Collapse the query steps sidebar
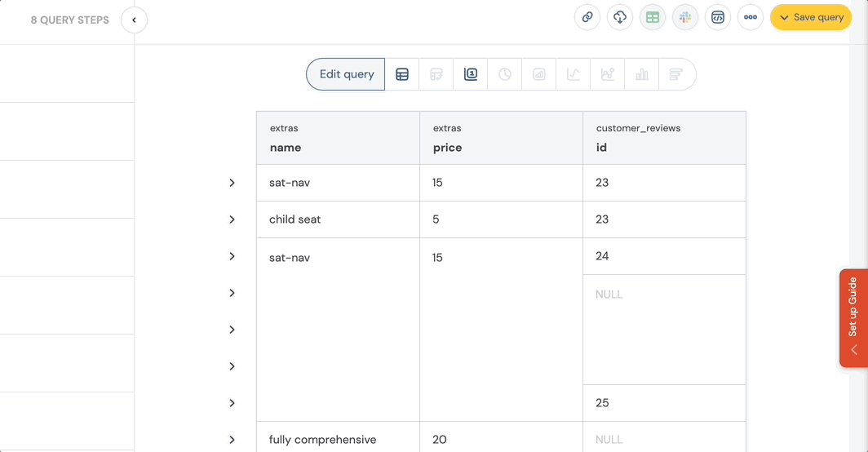 [134, 20]
